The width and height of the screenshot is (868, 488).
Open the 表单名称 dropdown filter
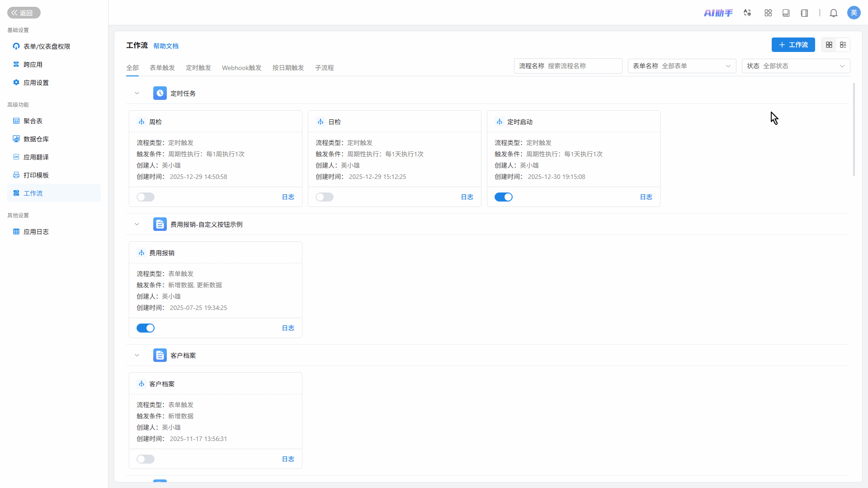coord(682,66)
